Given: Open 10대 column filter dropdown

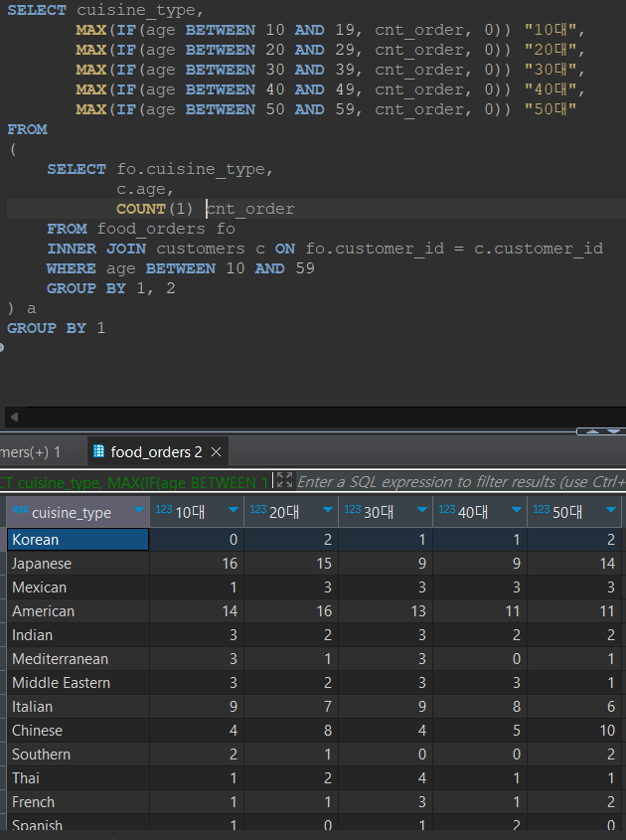Looking at the screenshot, I should click(x=234, y=509).
